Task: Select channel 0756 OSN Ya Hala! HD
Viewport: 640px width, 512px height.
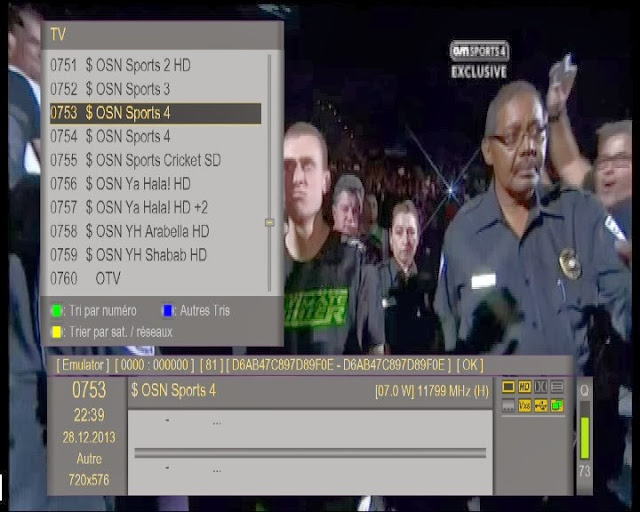Action: point(155,184)
